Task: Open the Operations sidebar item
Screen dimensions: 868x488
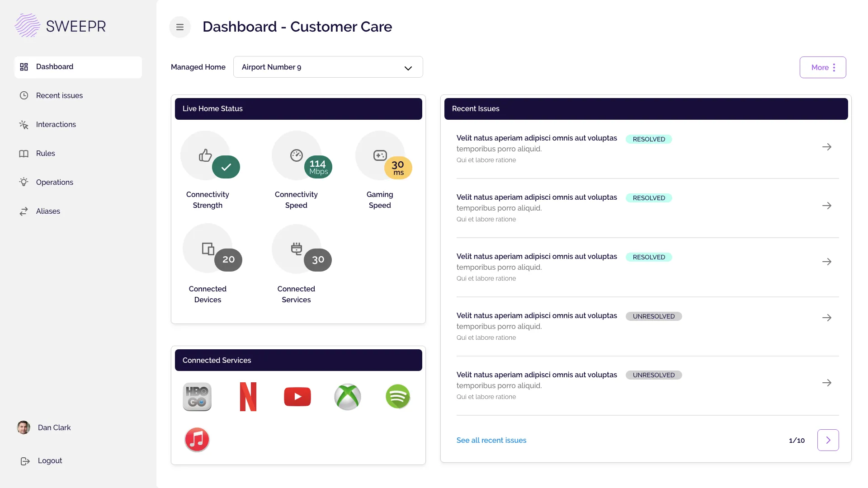Action: (x=54, y=182)
